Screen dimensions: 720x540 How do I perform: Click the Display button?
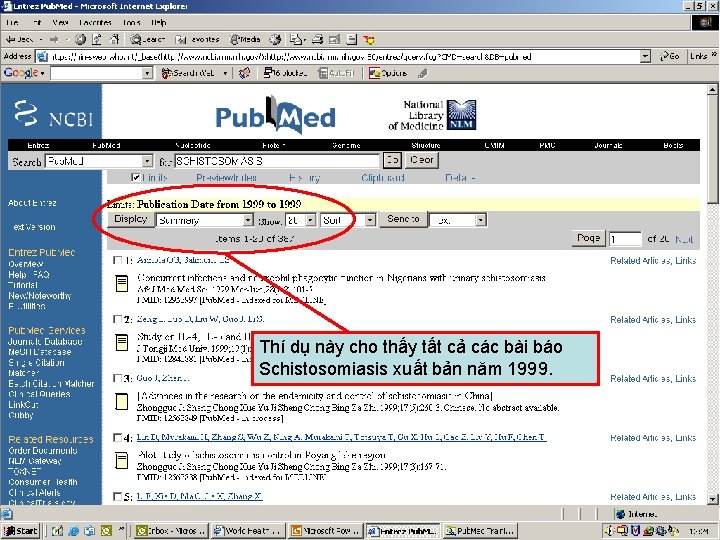pos(130,219)
